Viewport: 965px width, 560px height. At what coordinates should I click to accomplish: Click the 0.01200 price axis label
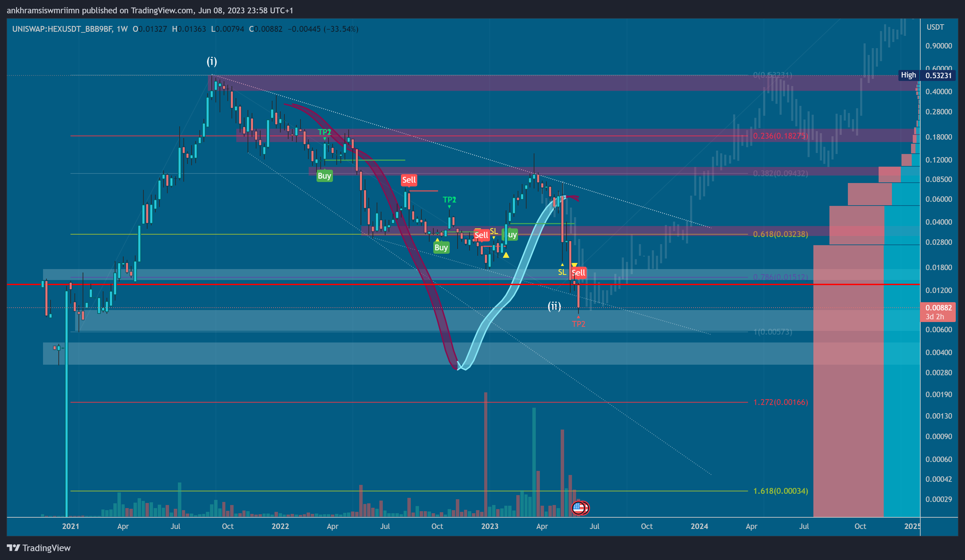(939, 290)
